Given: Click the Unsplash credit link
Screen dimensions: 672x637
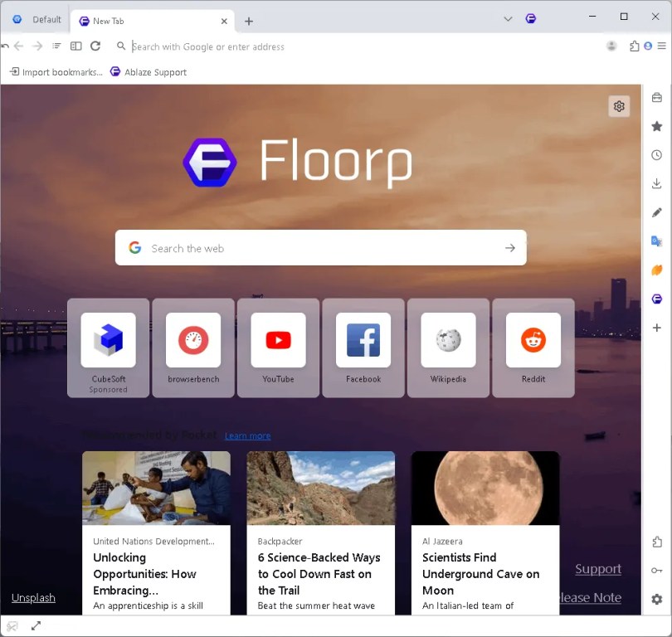Looking at the screenshot, I should coord(33,597).
